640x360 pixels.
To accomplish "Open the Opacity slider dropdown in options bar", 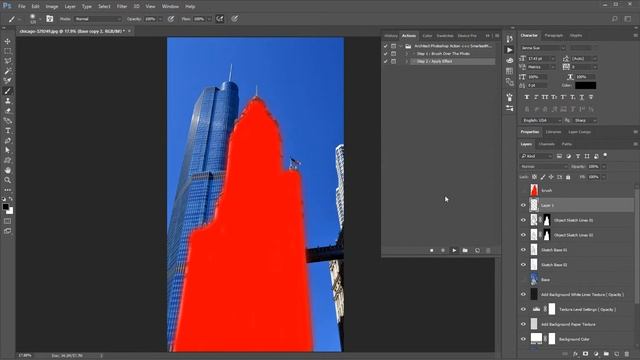I will [160, 19].
